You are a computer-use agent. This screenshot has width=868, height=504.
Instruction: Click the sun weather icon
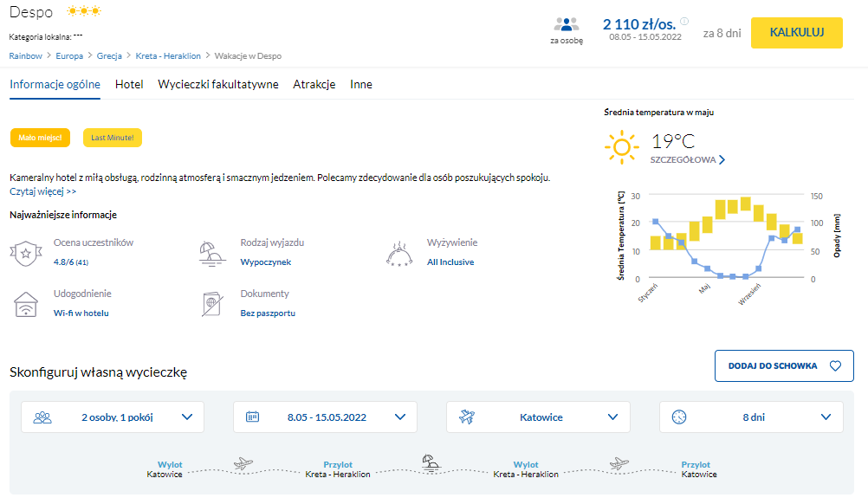(621, 146)
